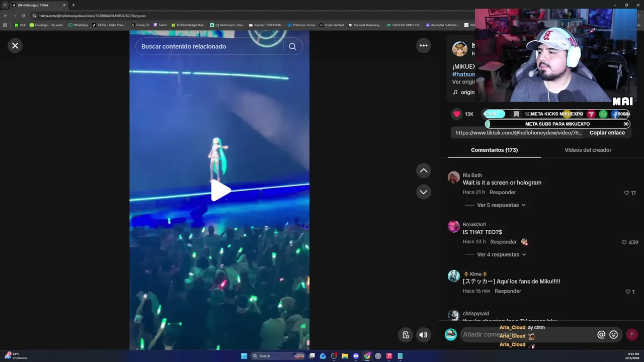Reply to Xime's comment
The width and height of the screenshot is (644, 362).
click(x=508, y=291)
